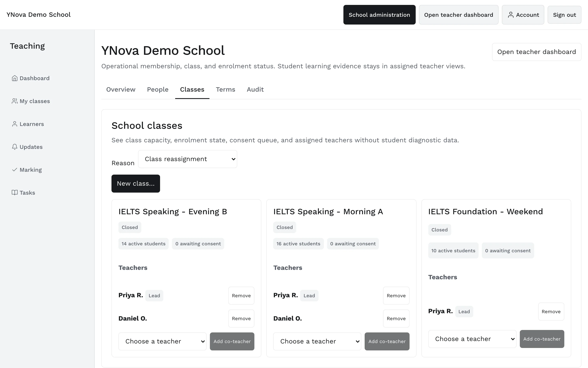Click the School administration button
Image resolution: width=588 pixels, height=368 pixels.
pyautogui.click(x=379, y=15)
